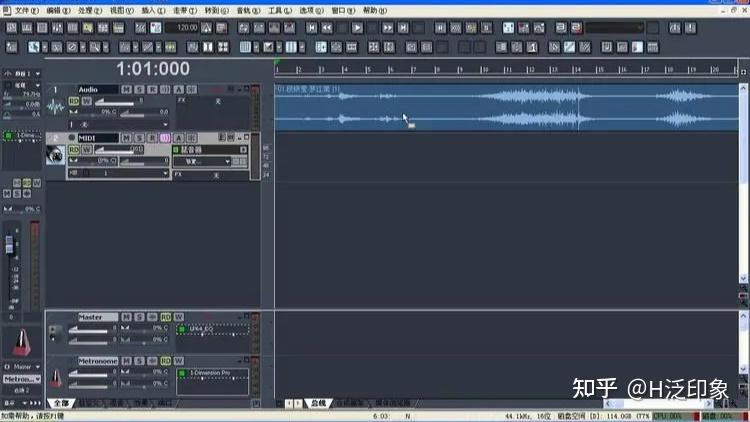Screen dimensions: 750x422
Task: Click the audio clip waveform in track 1
Action: [x=507, y=108]
